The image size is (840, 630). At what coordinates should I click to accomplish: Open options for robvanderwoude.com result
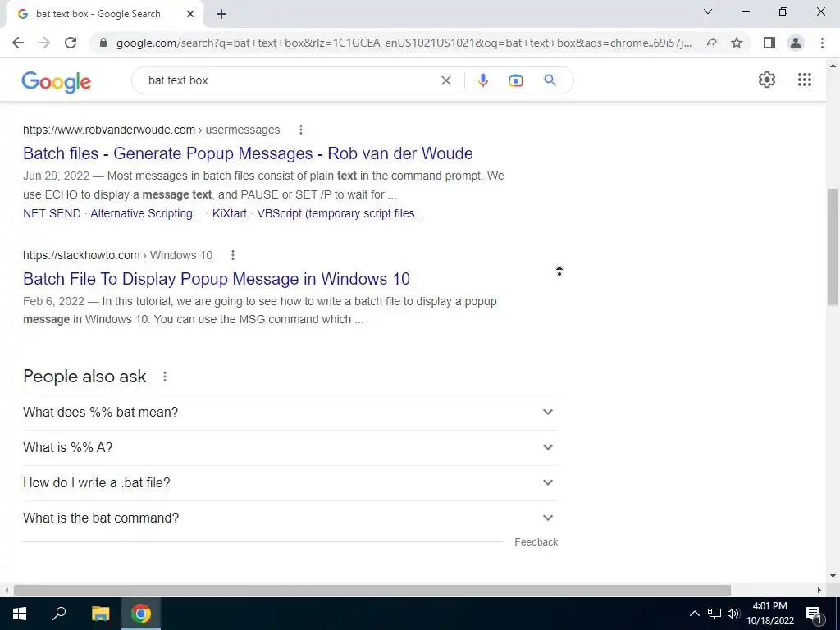click(300, 130)
